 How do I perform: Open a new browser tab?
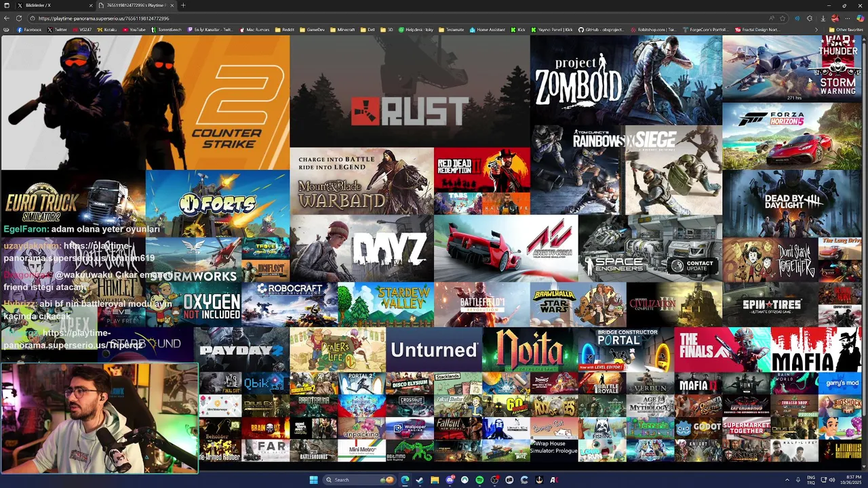[x=183, y=5]
